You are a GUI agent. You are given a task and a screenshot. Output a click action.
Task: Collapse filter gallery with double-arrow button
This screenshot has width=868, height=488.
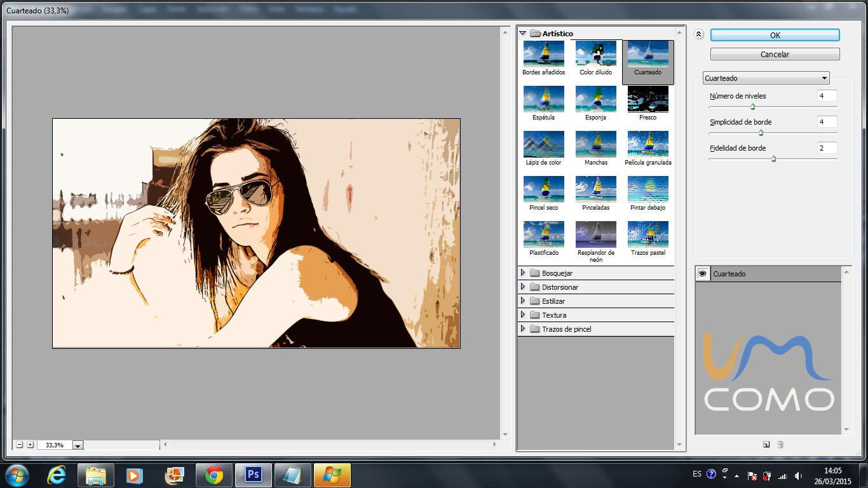tap(699, 35)
